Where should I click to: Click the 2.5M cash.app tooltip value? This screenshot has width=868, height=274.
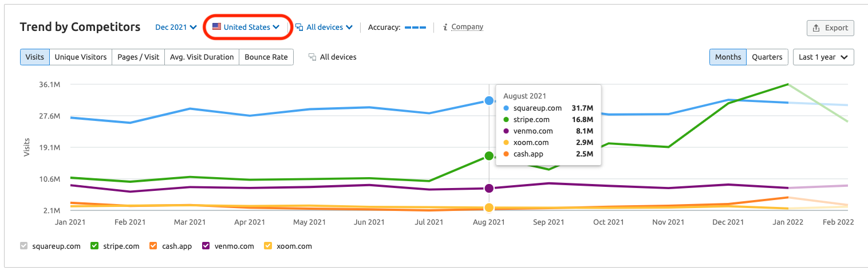[x=585, y=154]
